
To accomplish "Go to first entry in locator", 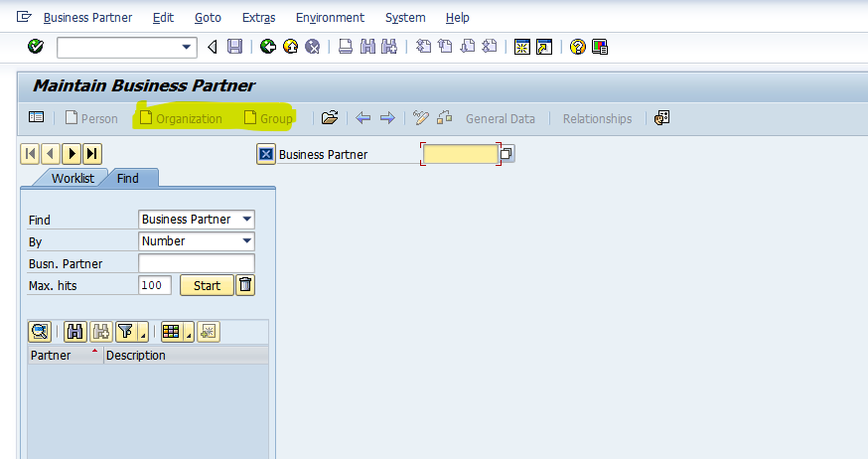I will click(x=30, y=154).
